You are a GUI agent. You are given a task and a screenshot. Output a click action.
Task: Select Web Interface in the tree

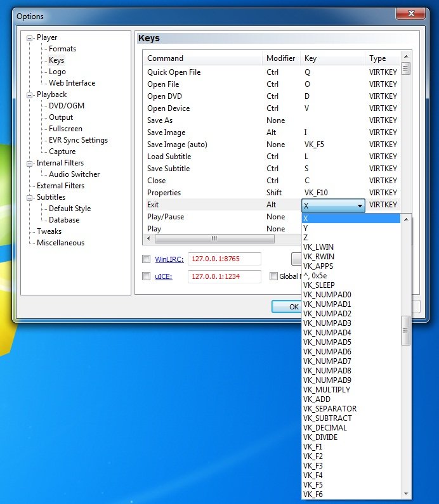pos(72,83)
